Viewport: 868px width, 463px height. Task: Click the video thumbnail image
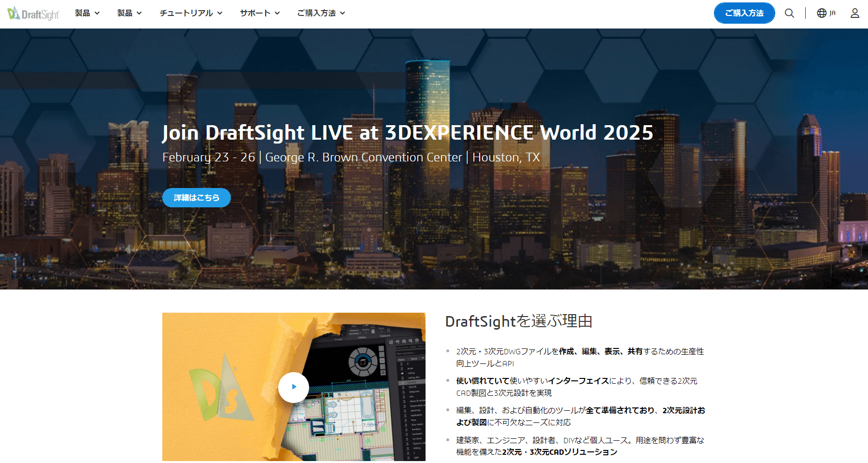click(x=294, y=387)
